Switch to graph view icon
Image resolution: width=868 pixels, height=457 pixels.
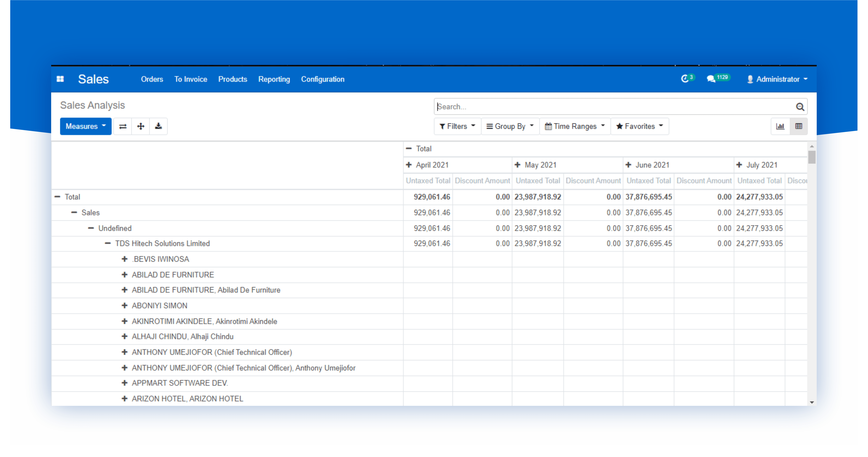pos(780,126)
